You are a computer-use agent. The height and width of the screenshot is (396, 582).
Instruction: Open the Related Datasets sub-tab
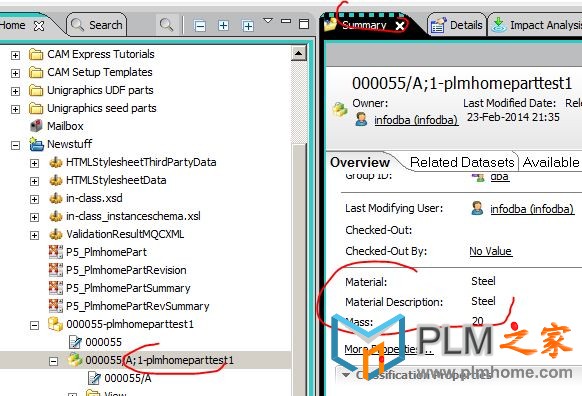(462, 162)
